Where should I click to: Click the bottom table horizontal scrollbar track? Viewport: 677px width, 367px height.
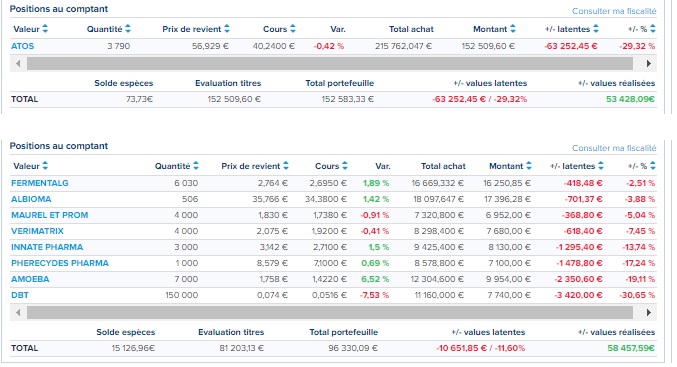pos(330,312)
